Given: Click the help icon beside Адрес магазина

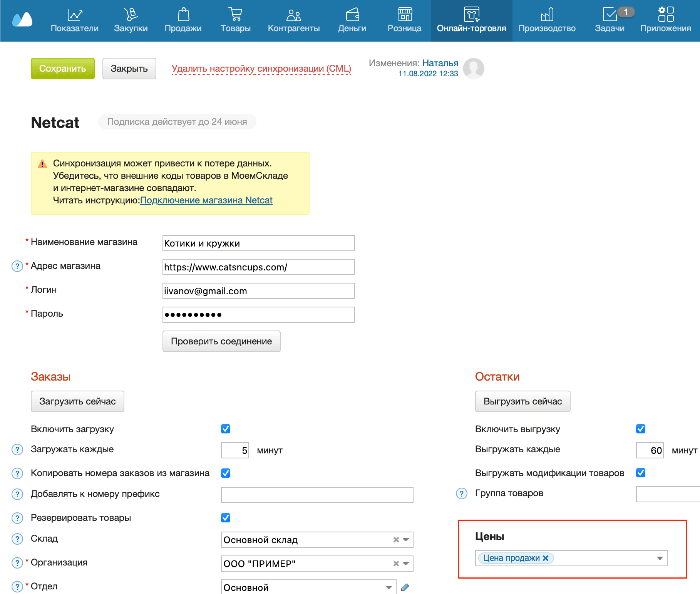Looking at the screenshot, I should pos(17,266).
